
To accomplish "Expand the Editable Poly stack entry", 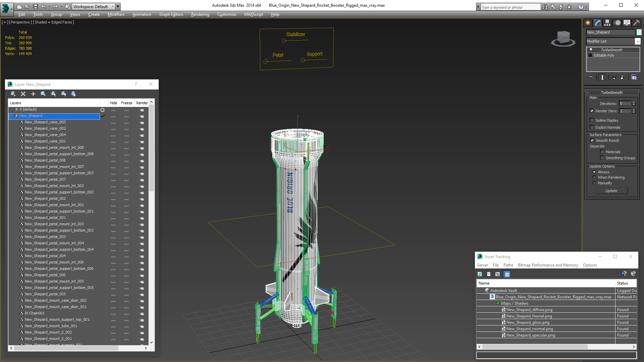I will click(x=590, y=55).
